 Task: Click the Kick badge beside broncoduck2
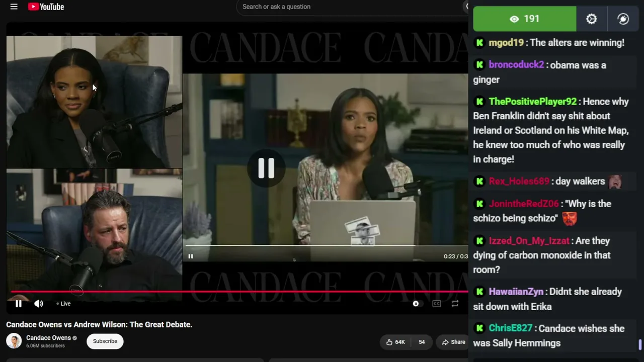[479, 65]
